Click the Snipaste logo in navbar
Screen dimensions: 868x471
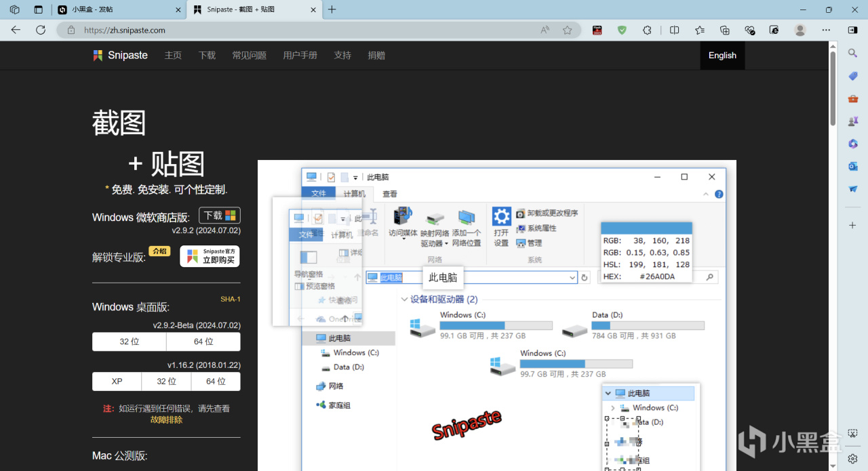click(x=121, y=56)
